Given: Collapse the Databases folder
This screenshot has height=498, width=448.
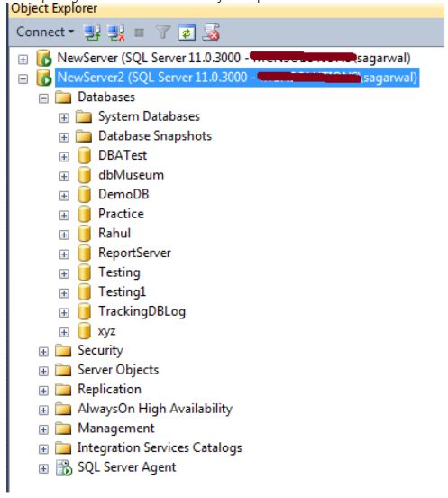Looking at the screenshot, I should pos(43,98).
